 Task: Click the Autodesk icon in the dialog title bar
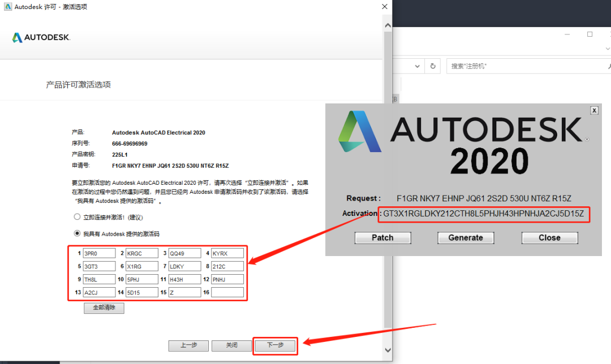pos(8,7)
